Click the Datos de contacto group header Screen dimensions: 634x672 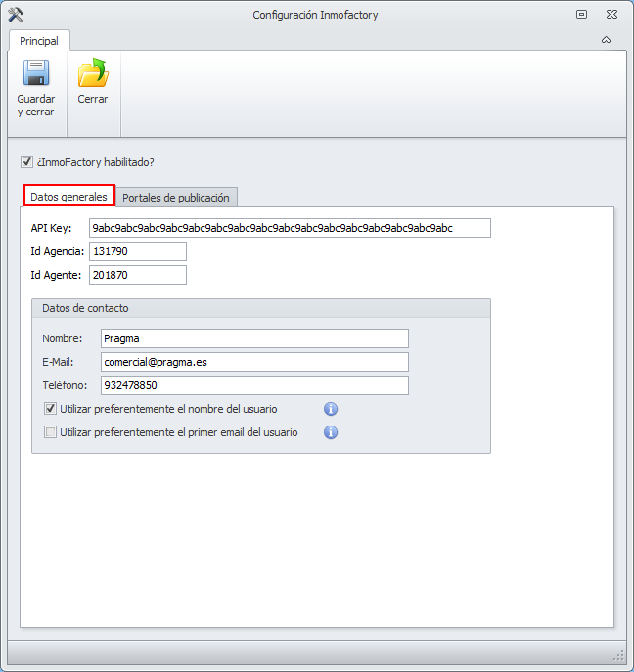(261, 308)
